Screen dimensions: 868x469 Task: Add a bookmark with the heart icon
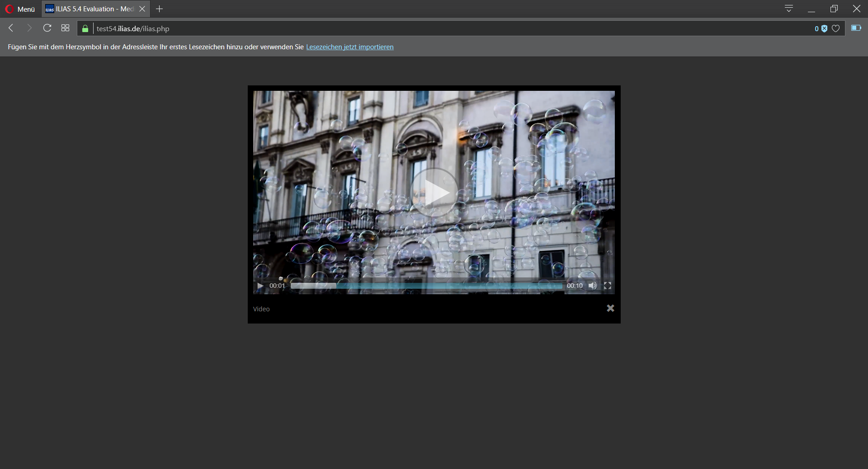(x=836, y=28)
